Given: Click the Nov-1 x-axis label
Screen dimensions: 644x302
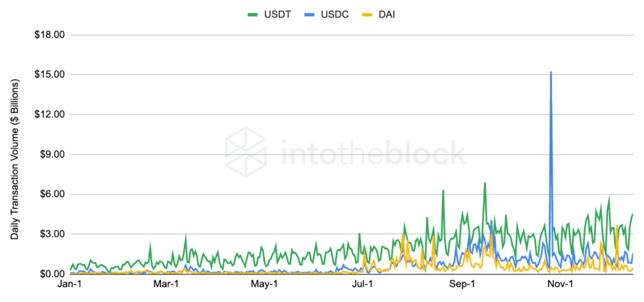Looking at the screenshot, I should tap(561, 284).
